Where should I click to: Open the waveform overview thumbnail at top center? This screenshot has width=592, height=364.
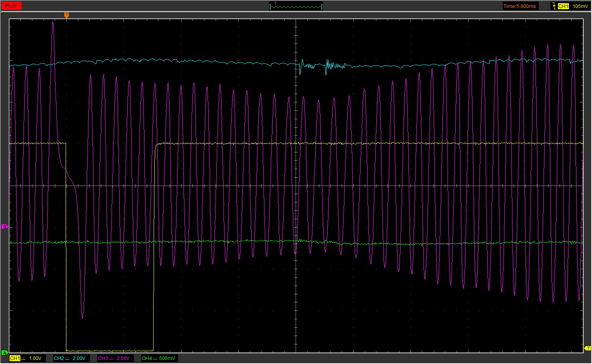296,6
